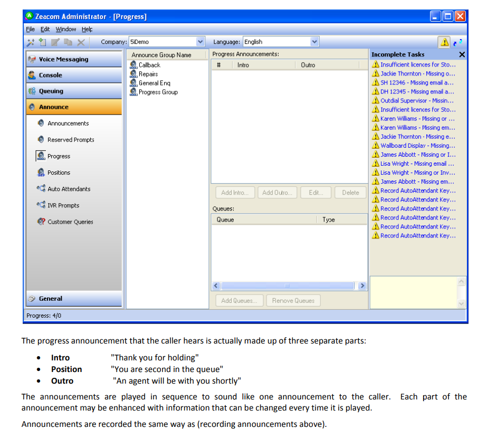Viewport: 497px width, 448px height.
Task: Click the IVR Prompts icon
Action: pyautogui.click(x=41, y=205)
